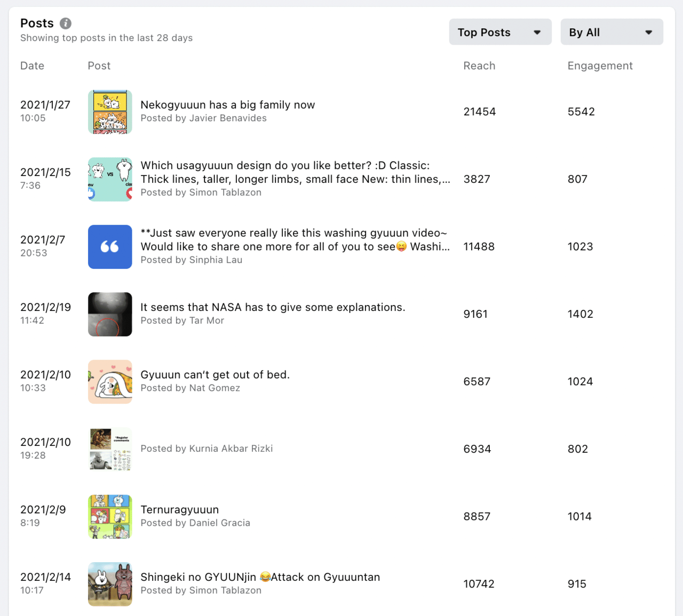Open post titled Nekogyuuun has a big family now
The image size is (683, 616).
pos(227,105)
